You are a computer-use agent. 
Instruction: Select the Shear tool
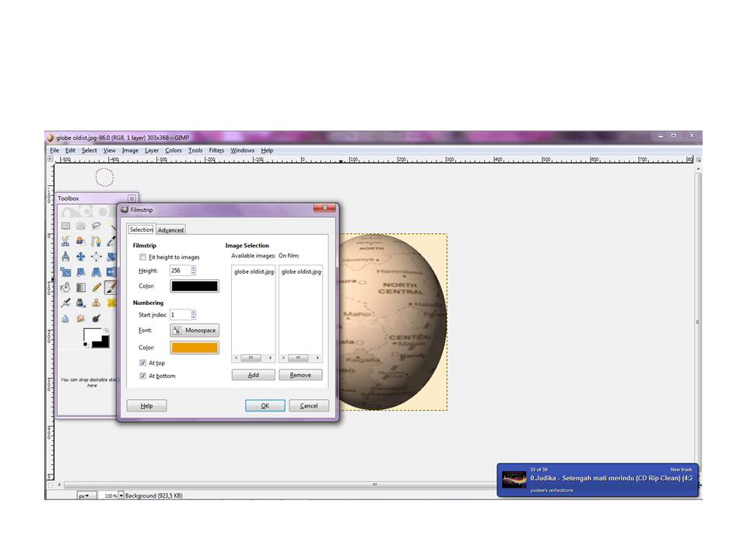tap(81, 272)
